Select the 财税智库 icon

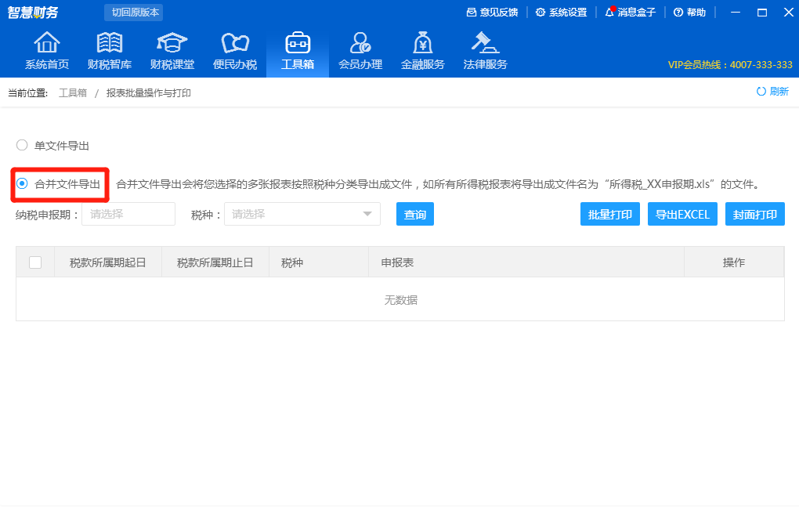(x=108, y=49)
